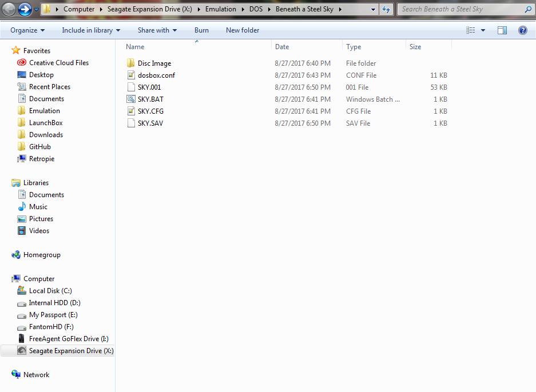Select Libraries in the navigation pane
536x392 pixels.
tap(36, 183)
